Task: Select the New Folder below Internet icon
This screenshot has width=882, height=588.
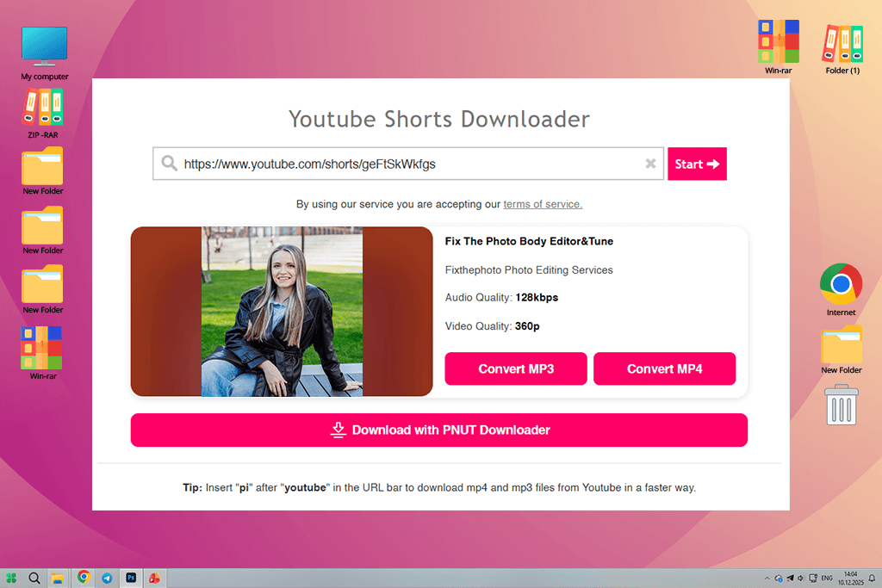Action: [841, 350]
